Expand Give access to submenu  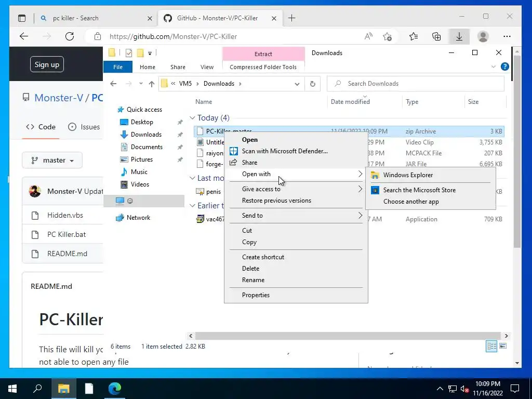click(x=296, y=189)
